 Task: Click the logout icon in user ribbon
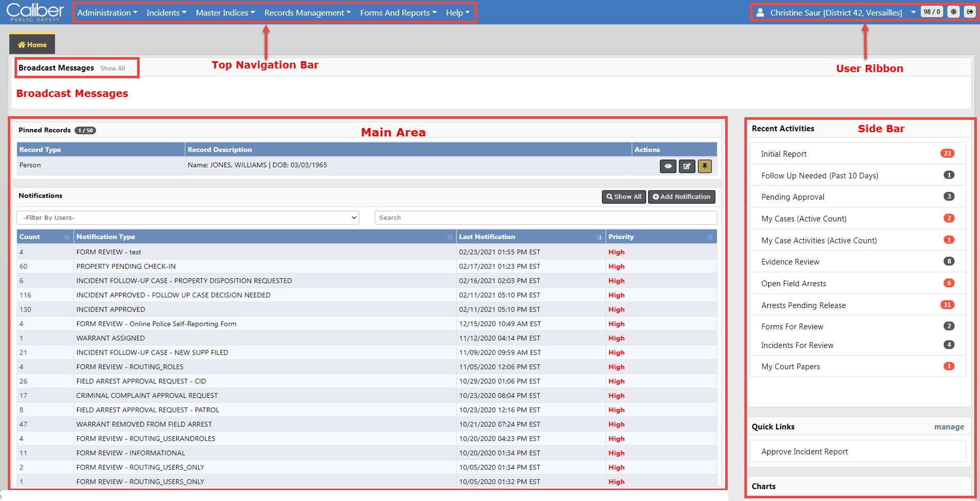(x=970, y=12)
